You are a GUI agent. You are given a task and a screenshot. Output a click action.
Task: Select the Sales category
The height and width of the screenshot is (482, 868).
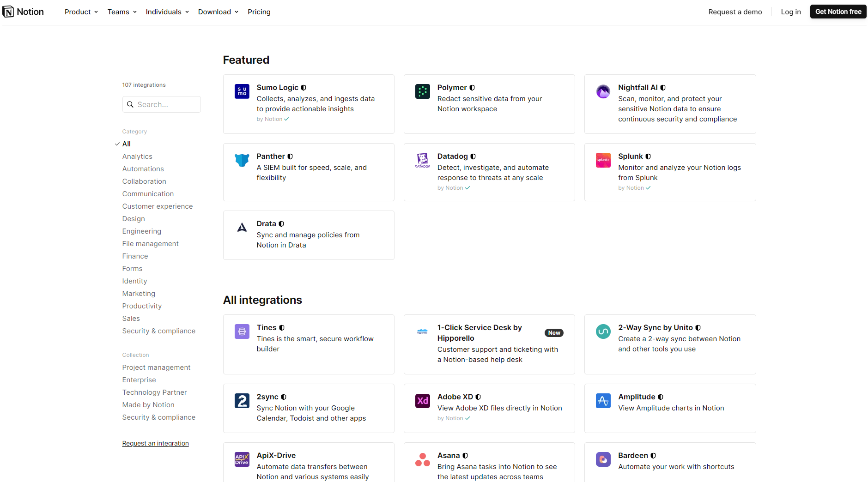(x=131, y=319)
